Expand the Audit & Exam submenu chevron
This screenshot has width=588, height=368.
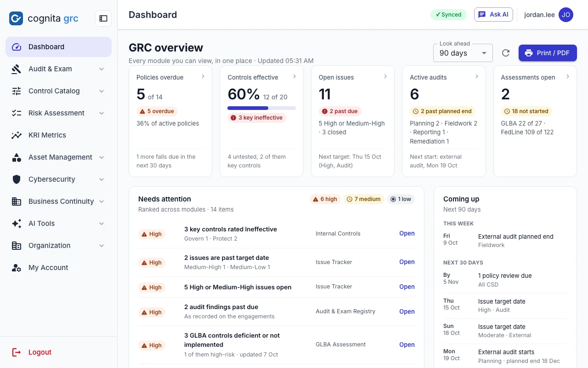click(x=102, y=69)
